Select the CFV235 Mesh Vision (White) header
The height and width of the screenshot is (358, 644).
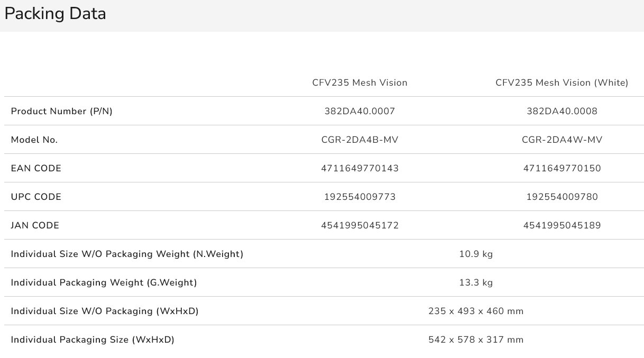(x=562, y=82)
